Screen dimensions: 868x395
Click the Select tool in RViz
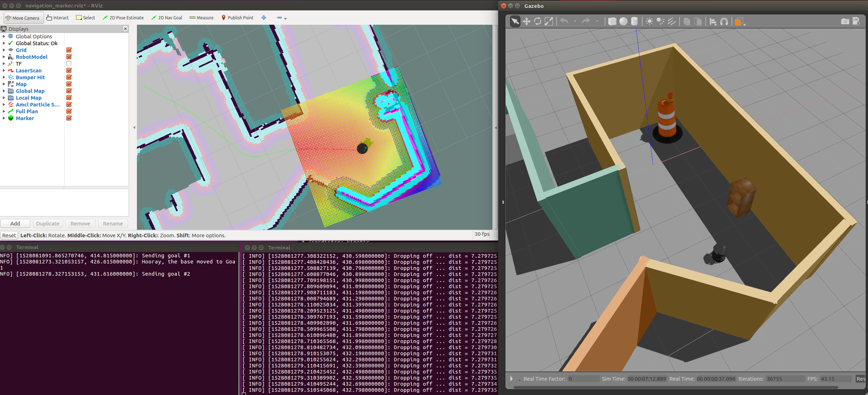(x=86, y=18)
